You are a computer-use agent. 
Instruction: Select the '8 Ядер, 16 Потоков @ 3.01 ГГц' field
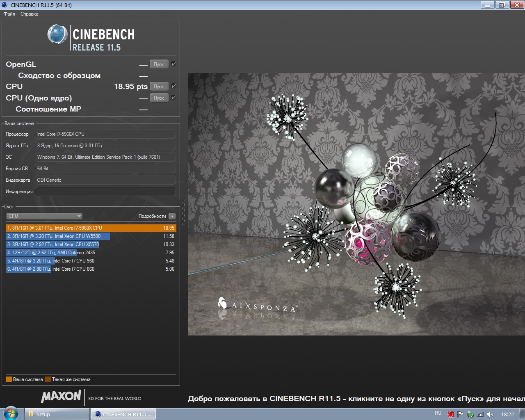click(105, 146)
